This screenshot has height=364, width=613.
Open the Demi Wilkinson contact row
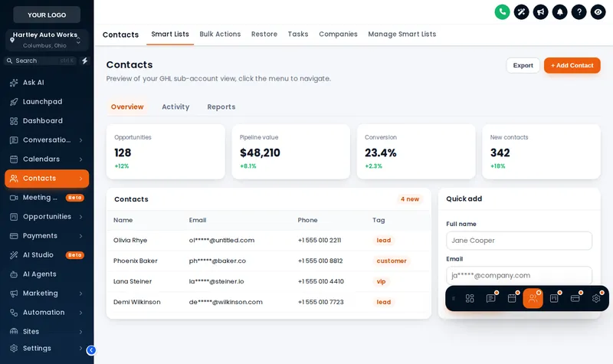tap(269, 302)
